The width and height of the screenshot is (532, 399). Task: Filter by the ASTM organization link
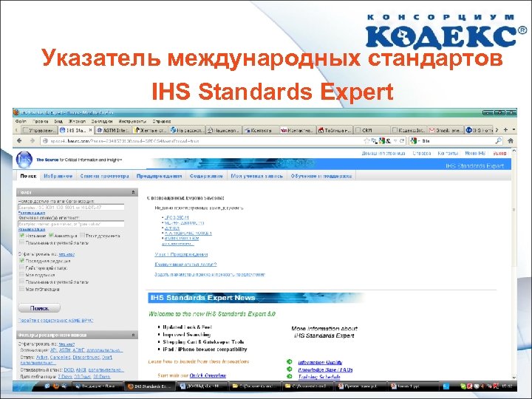click(65, 349)
